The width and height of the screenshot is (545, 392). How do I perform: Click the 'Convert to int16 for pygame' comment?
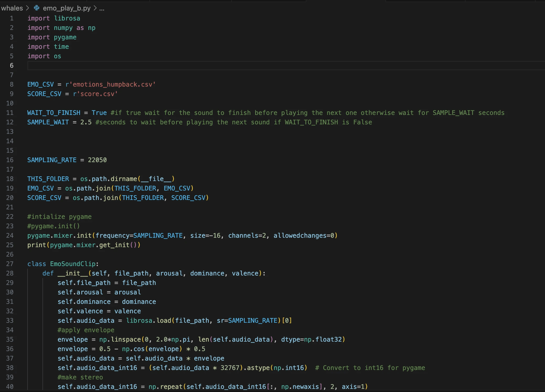pos(370,368)
